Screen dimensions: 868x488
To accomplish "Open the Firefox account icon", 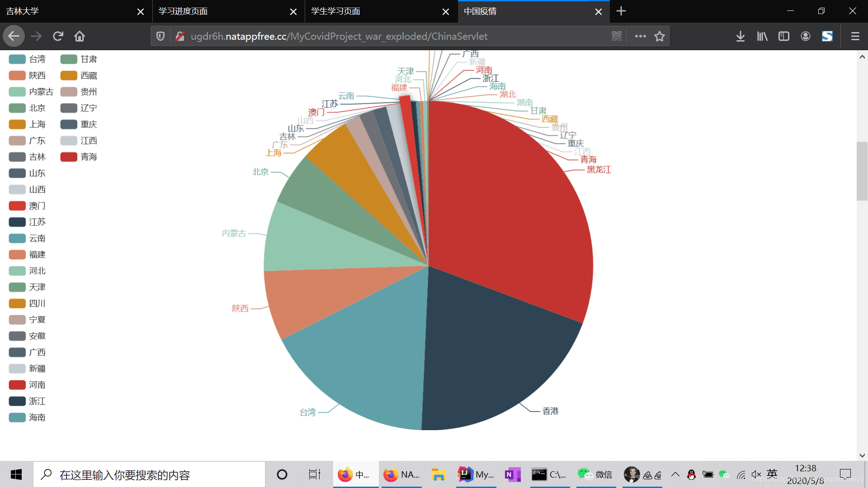I will (x=806, y=36).
